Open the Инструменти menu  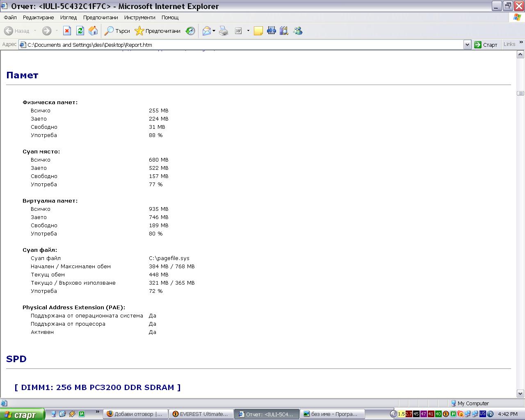[x=139, y=17]
